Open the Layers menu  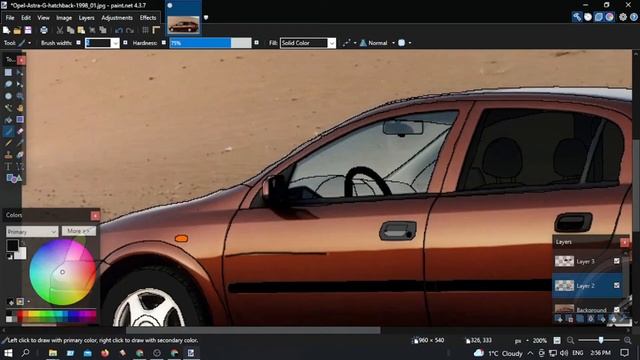(86, 18)
